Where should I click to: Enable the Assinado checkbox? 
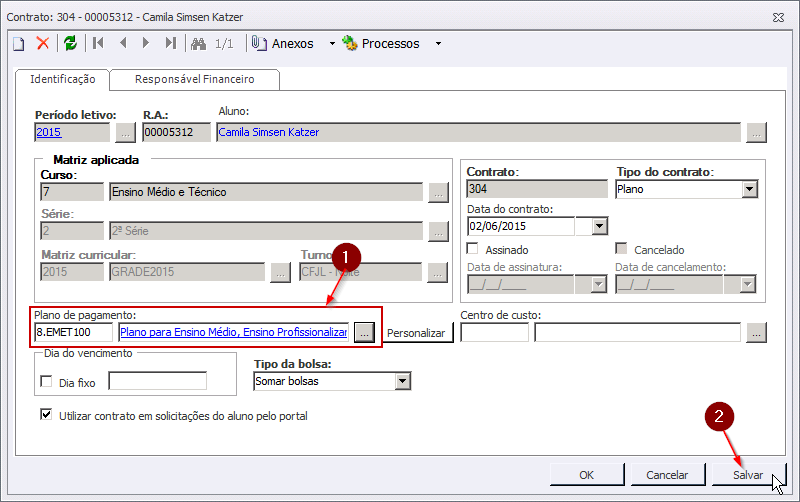pyautogui.click(x=474, y=249)
